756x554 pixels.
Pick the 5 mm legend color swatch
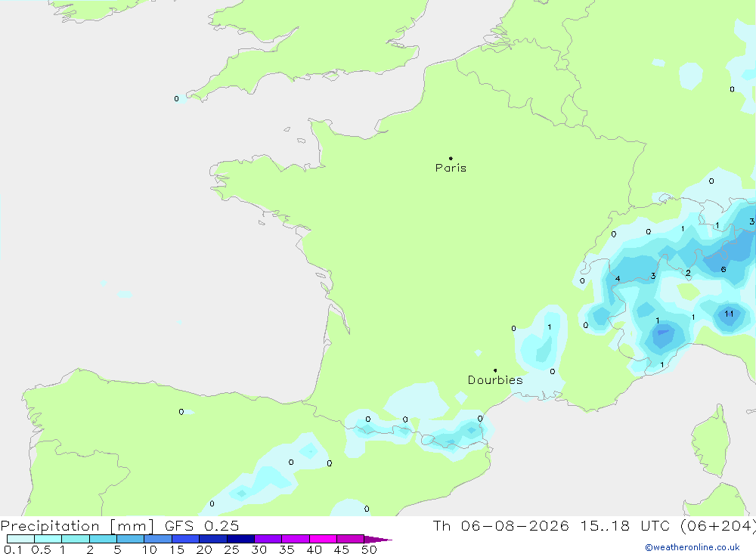click(x=131, y=539)
